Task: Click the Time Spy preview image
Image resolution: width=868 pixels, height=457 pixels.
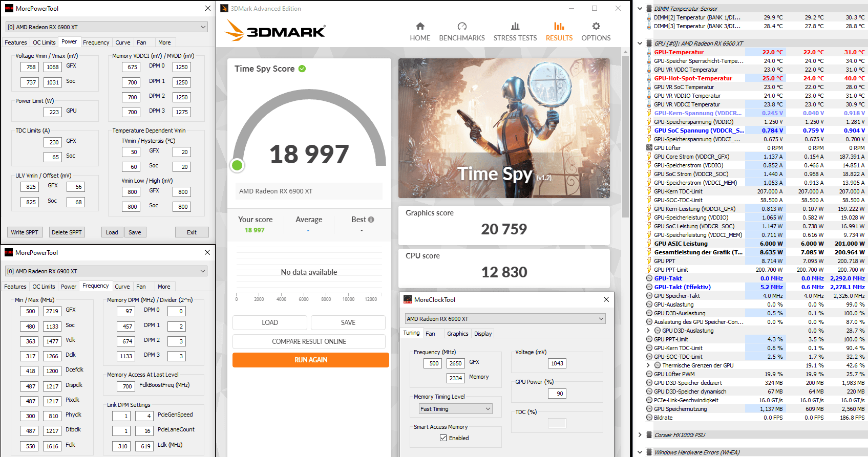Action: coord(504,128)
